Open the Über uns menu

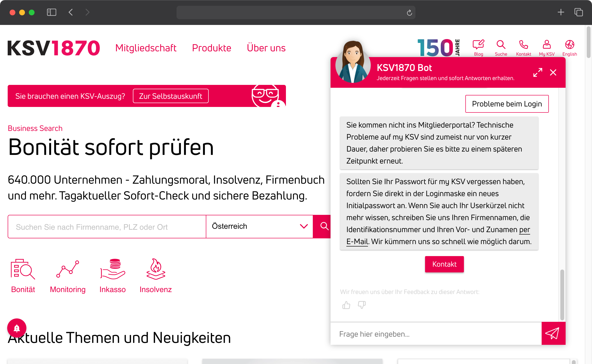coord(266,48)
